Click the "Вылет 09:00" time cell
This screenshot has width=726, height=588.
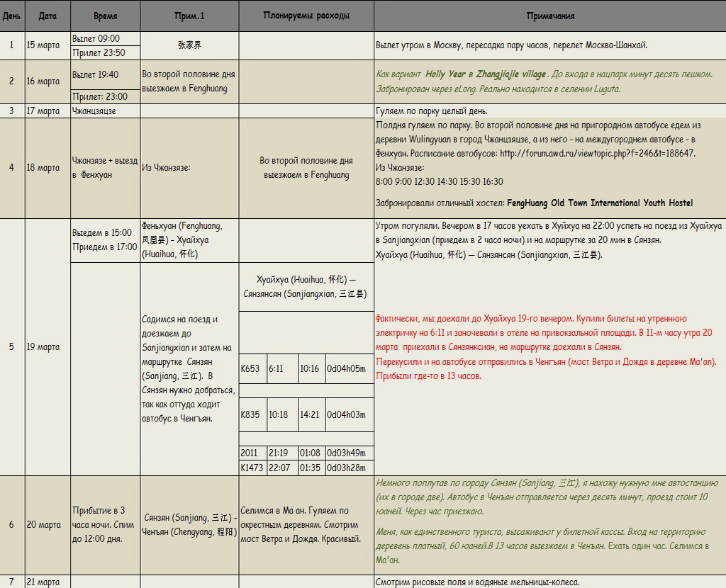106,38
